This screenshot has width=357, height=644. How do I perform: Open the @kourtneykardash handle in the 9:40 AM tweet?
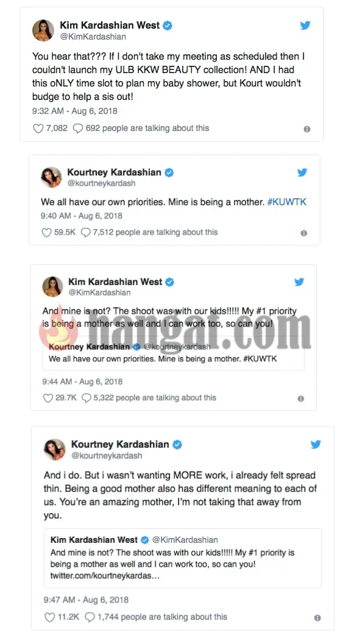point(102,183)
